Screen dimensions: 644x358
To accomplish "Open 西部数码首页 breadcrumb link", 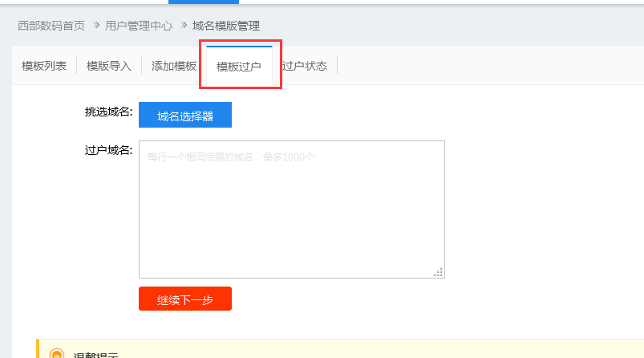I will point(51,26).
